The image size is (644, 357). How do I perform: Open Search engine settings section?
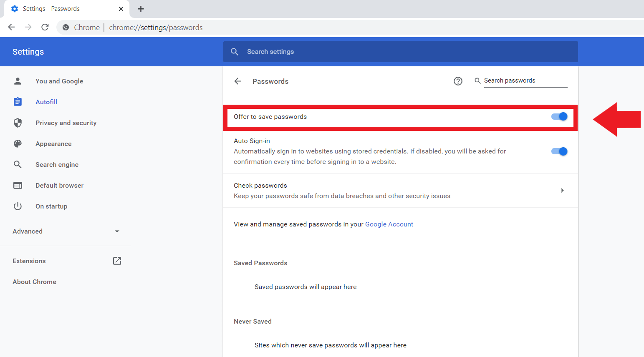57,165
